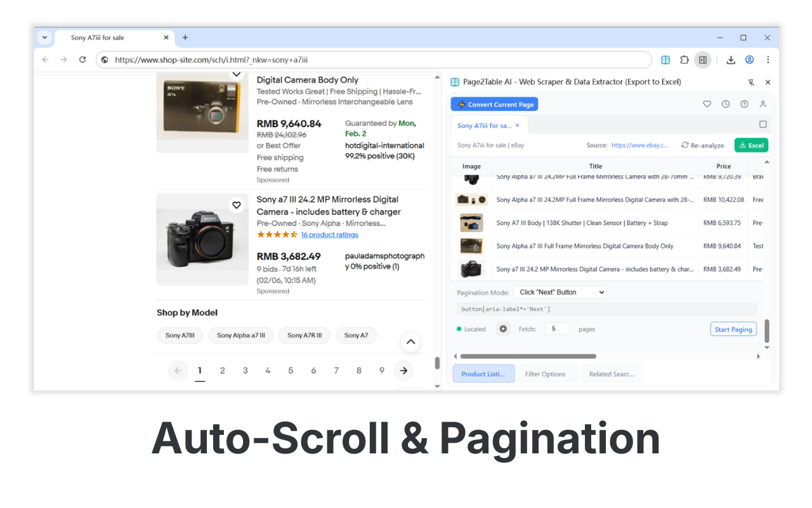Open help question-mark icon in Page2Table panel
This screenshot has height=508, width=812.
click(x=744, y=104)
